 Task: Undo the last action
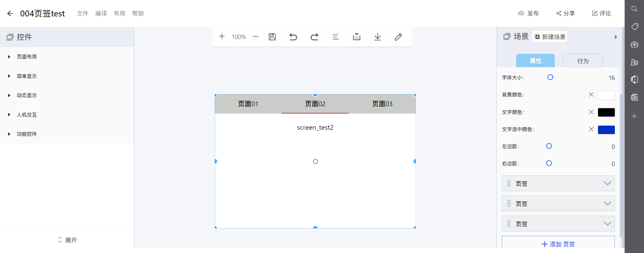(293, 37)
